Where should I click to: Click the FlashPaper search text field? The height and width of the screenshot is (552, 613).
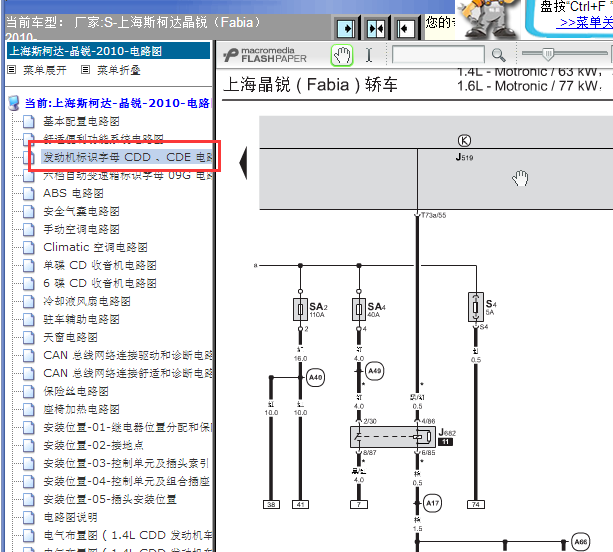(x=438, y=55)
